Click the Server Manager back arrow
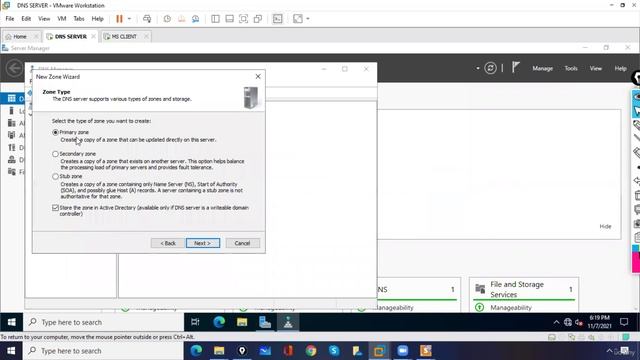This screenshot has width=640, height=360. (15, 68)
